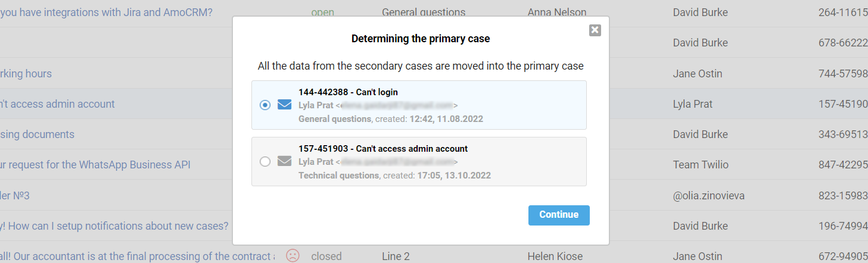This screenshot has height=263, width=868.
Task: Select case 157-451903 radio button
Action: coord(265,161)
